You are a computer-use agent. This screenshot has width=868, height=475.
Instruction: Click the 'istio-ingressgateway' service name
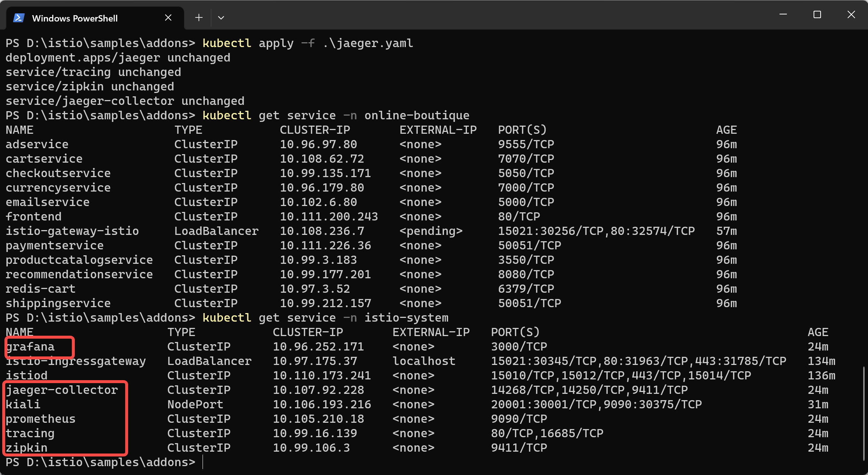coord(76,361)
